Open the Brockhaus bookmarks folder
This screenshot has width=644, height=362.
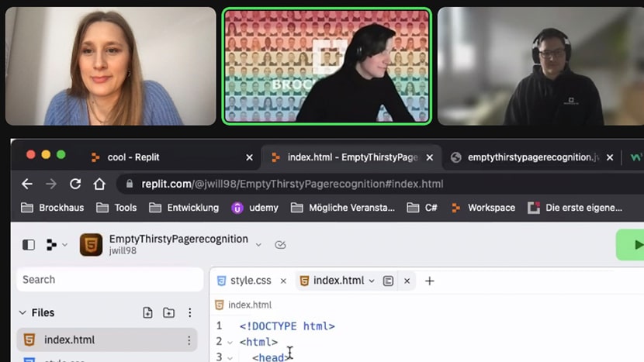click(52, 208)
